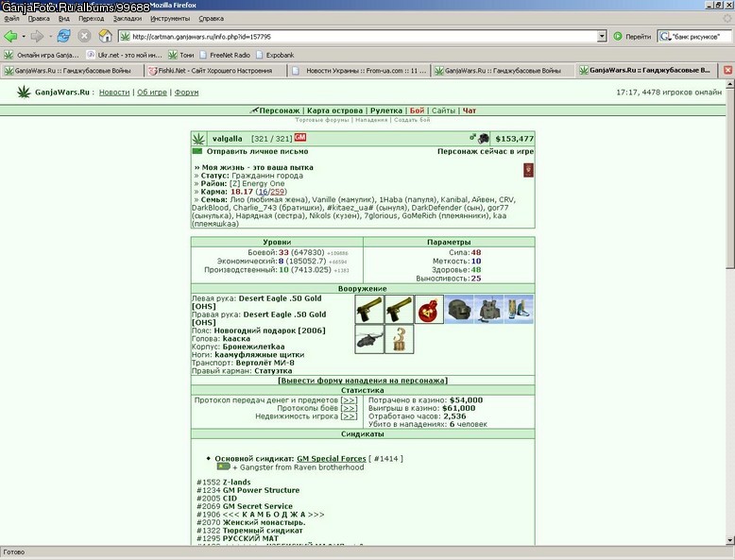Image resolution: width=735 pixels, height=560 pixels.
Task: Switch to Fishki.Net tab
Action: (x=215, y=70)
